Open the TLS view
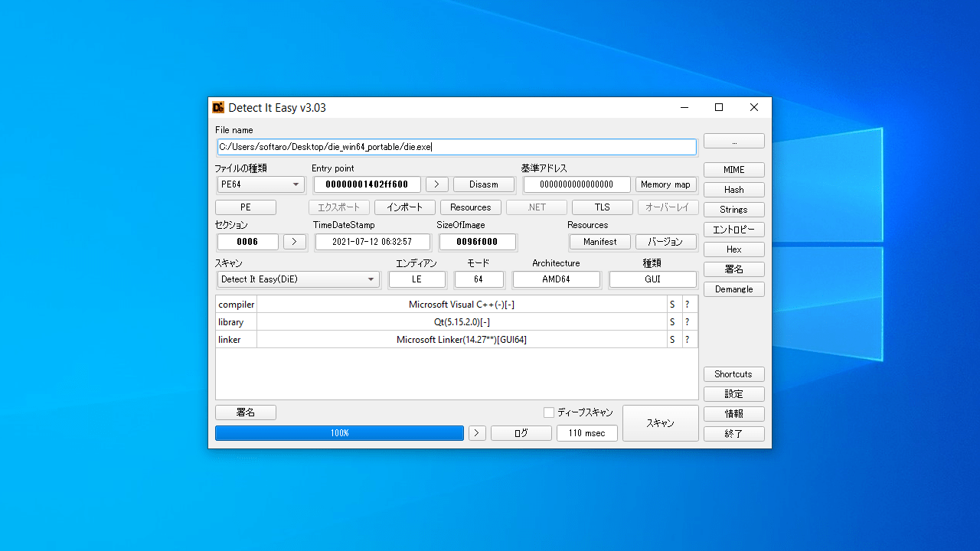Image resolution: width=980 pixels, height=551 pixels. pyautogui.click(x=603, y=207)
